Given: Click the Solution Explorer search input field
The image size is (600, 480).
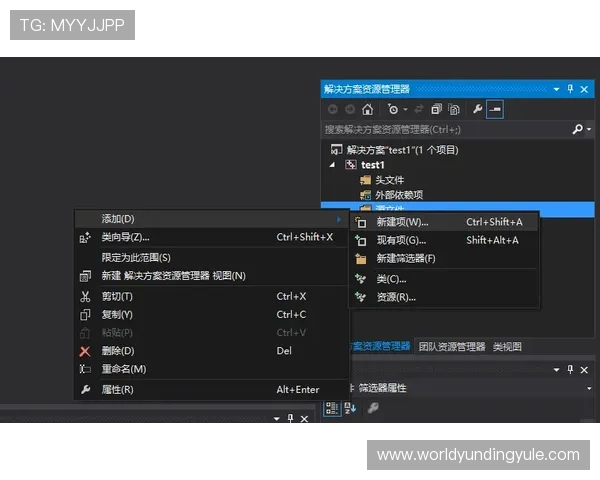Looking at the screenshot, I should click(440, 130).
